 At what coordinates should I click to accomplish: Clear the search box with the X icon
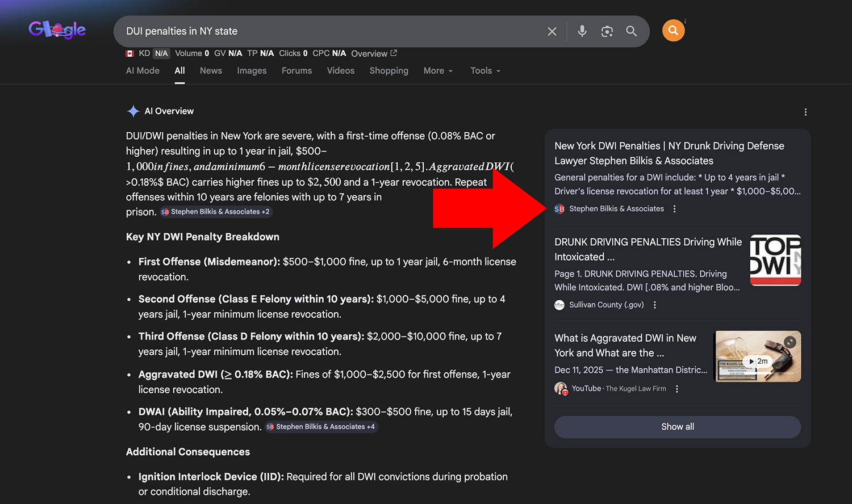[552, 31]
